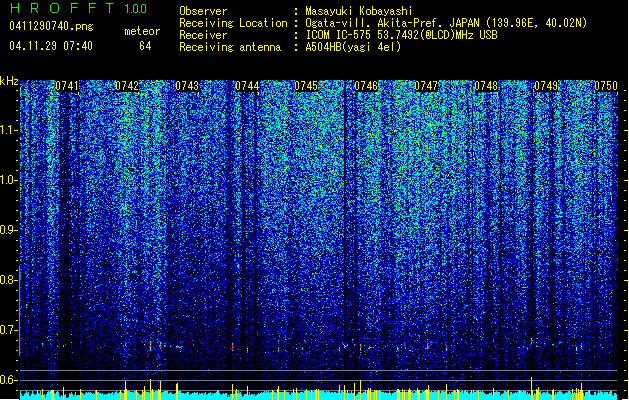Click the antenna text A504HB(yagi 4el)
The height and width of the screenshot is (400, 629).
click(x=353, y=47)
